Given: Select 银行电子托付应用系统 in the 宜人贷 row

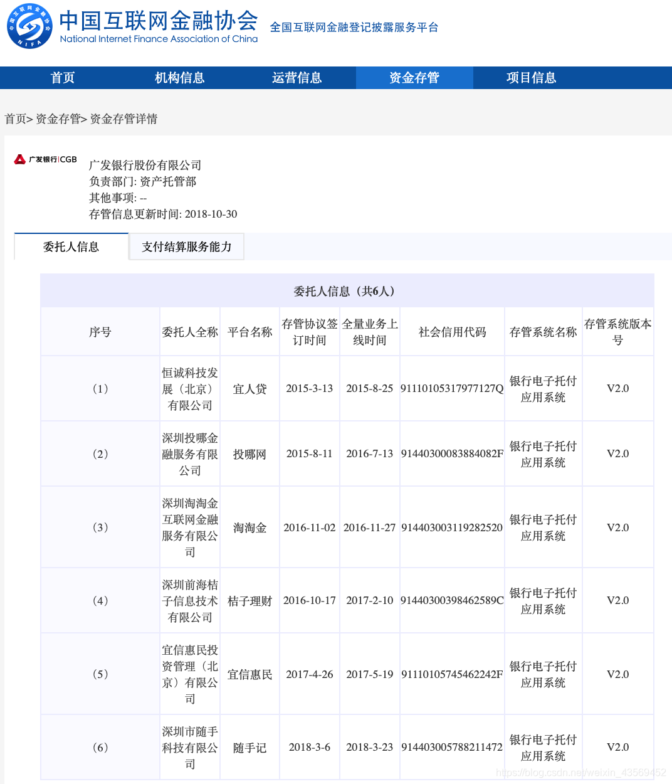Looking at the screenshot, I should point(543,389).
